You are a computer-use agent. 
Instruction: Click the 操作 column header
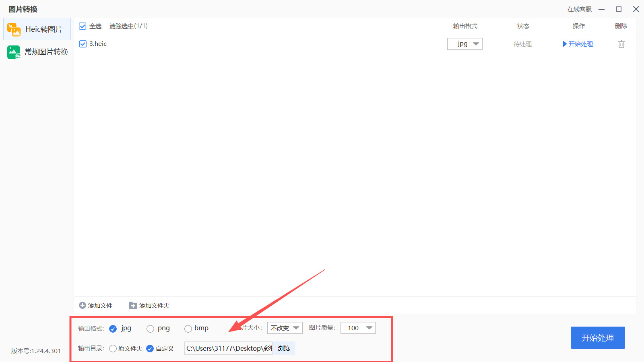coord(579,26)
